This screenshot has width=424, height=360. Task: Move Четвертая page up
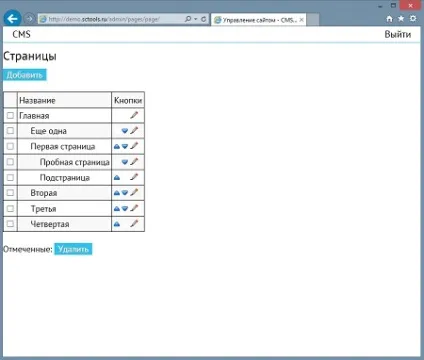(x=117, y=224)
